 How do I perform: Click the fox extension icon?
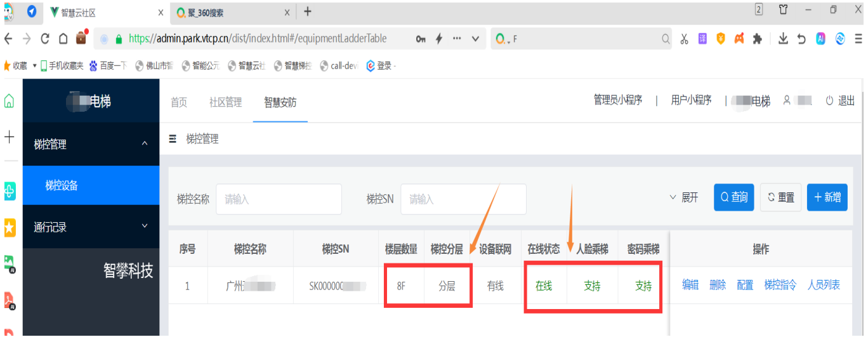click(739, 39)
